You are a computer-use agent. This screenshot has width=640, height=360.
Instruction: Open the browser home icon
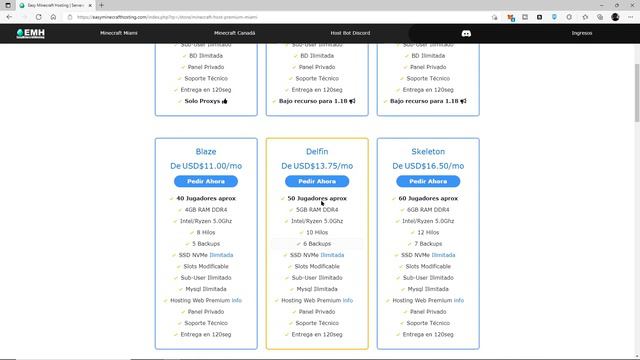click(53, 17)
